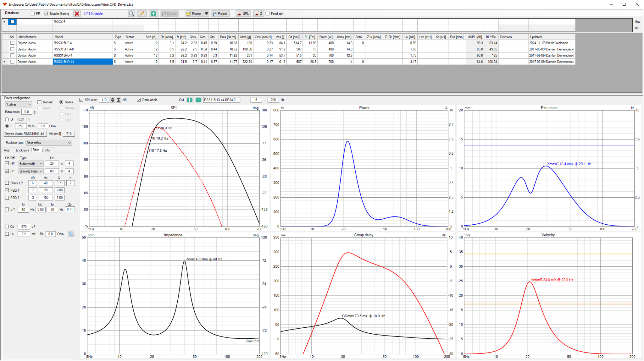Click the HP frequency field 20
This screenshot has height=361, width=644.
point(52,163)
